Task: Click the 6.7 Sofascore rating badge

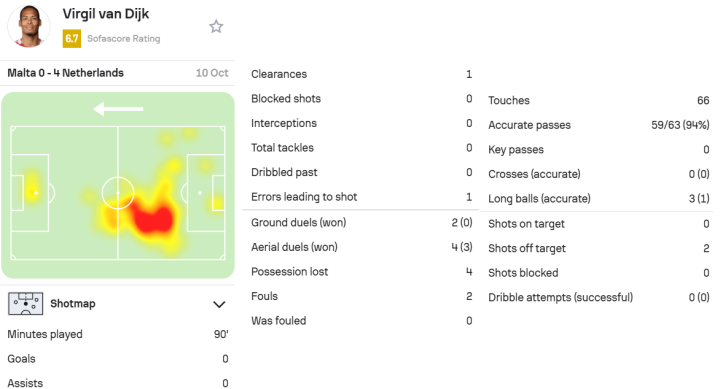Action: click(72, 39)
